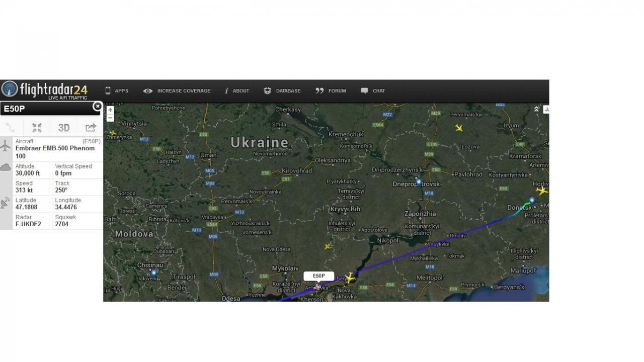Click the fit-to-screen arrows icon
This screenshot has height=362, width=644.
[37, 128]
